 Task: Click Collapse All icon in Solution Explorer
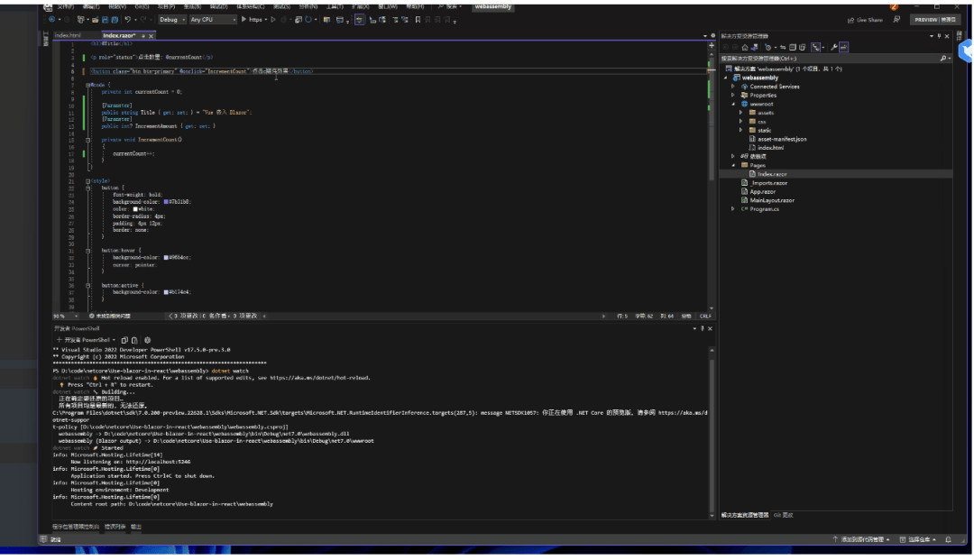[x=792, y=47]
